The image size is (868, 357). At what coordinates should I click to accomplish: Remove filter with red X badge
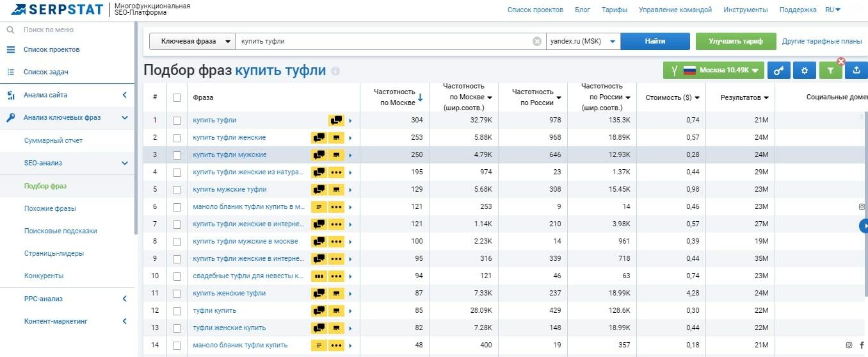point(841,62)
